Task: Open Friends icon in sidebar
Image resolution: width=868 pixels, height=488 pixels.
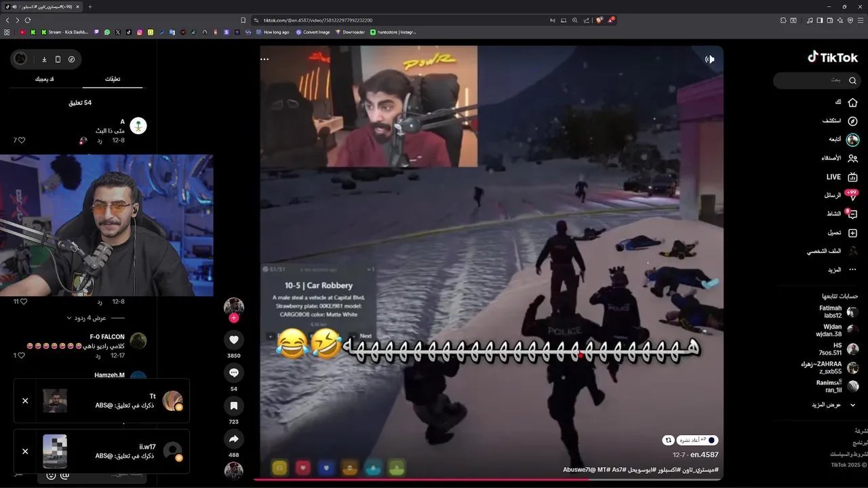Action: click(853, 158)
